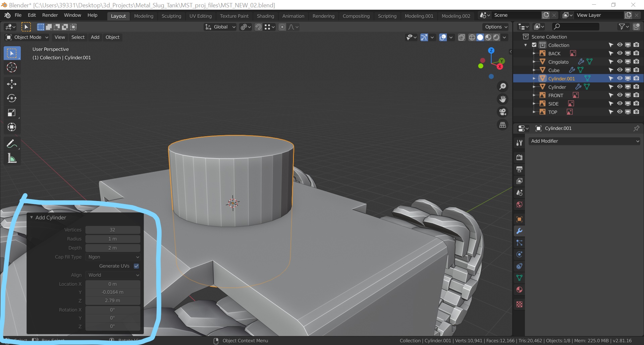Viewport: 644px width, 345px height.
Task: Click the pan view hand icon
Action: [503, 99]
